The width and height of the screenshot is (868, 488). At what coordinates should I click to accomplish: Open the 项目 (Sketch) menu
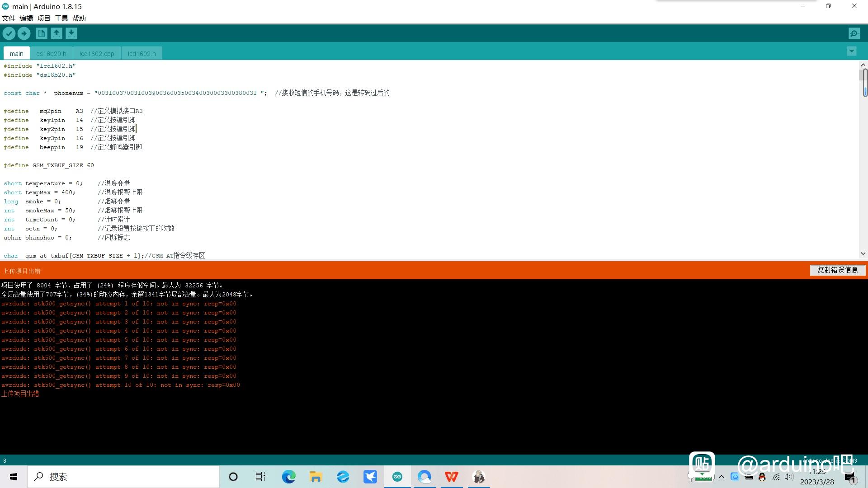pos(44,18)
